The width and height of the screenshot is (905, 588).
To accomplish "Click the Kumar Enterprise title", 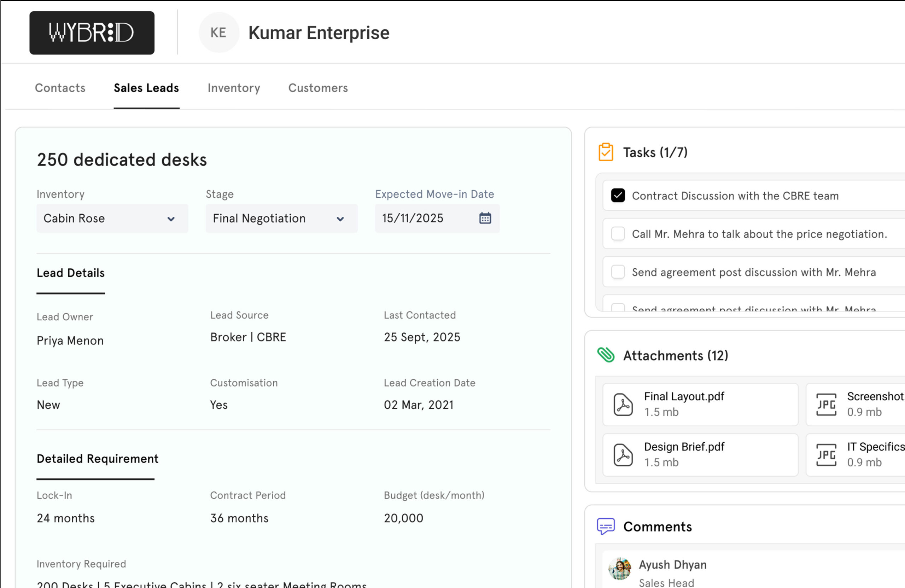I will (319, 33).
